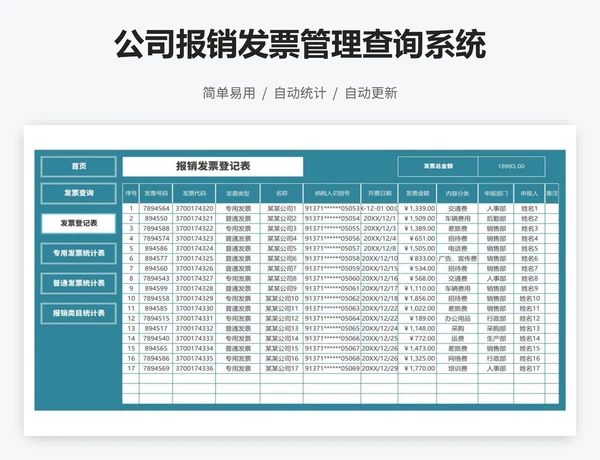Image resolution: width=600 pixels, height=460 pixels.
Task: Select 网络费 category cell
Action: pyautogui.click(x=457, y=359)
